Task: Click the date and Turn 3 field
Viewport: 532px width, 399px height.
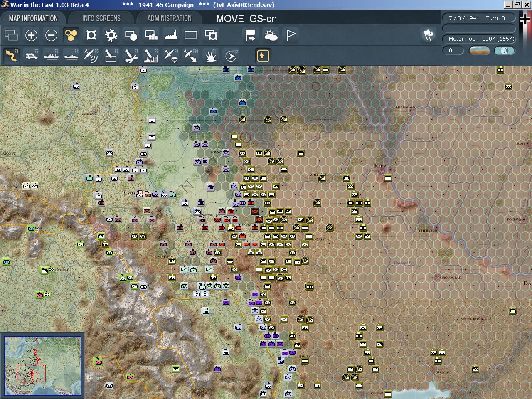Action: (x=478, y=18)
